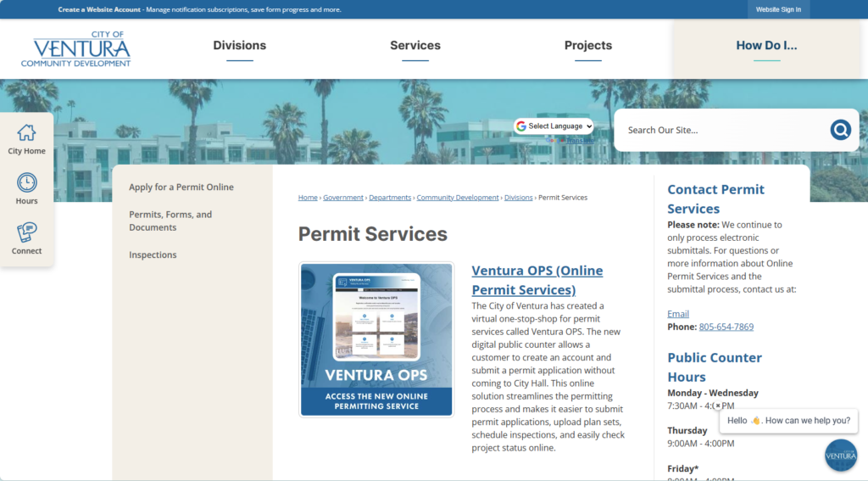Click the Ventura OPS promotional image
868x481 pixels.
376,339
